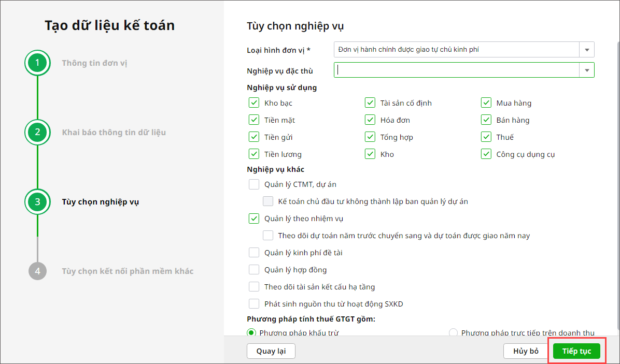
Task: Enable Quản lý hợp đồng checkbox
Action: tap(254, 270)
